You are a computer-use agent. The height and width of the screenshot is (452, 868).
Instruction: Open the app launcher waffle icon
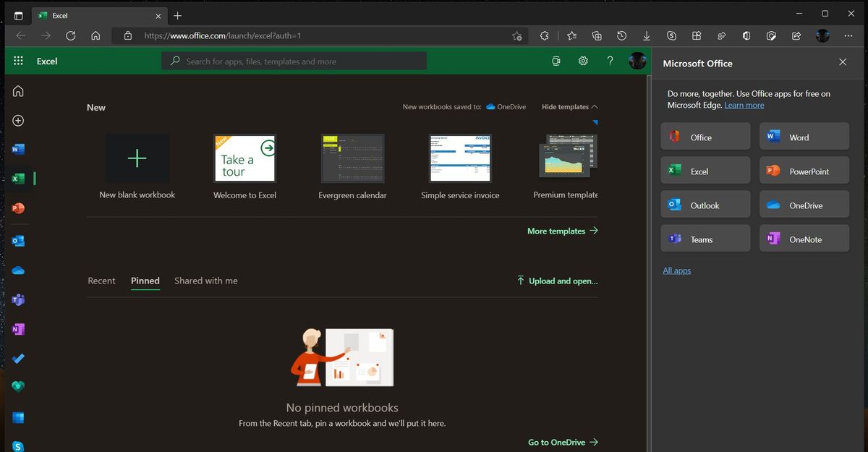(17, 61)
